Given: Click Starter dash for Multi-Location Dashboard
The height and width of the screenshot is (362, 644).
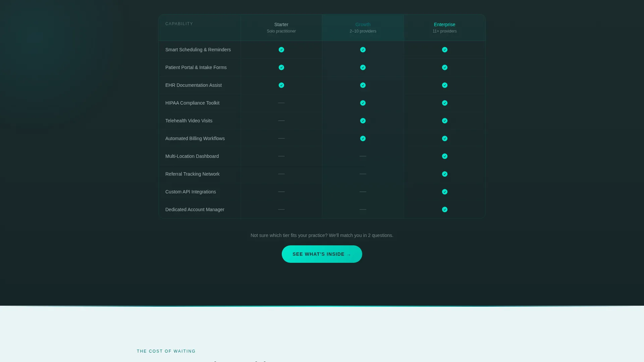Looking at the screenshot, I should click(281, 156).
